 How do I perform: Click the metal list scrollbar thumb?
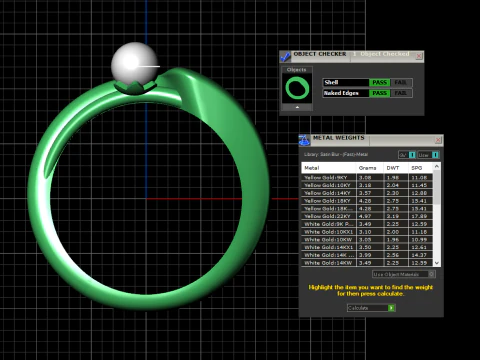click(437, 187)
